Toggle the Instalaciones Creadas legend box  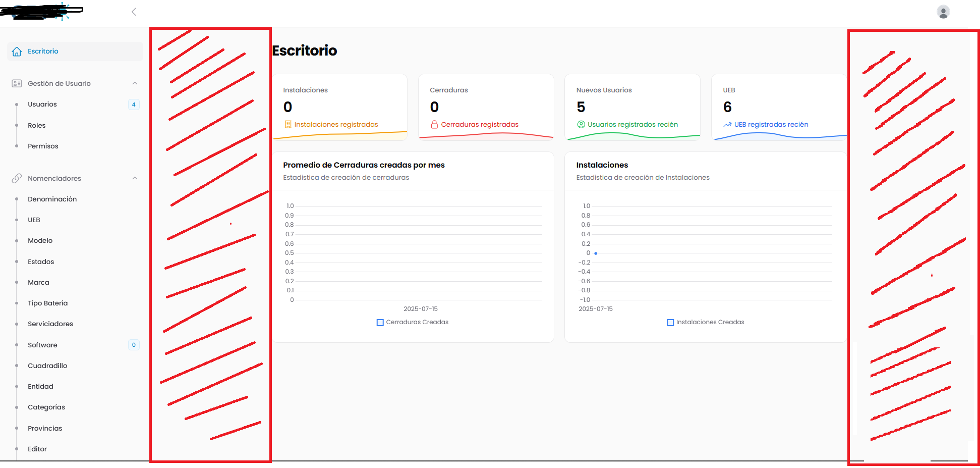[x=670, y=322]
